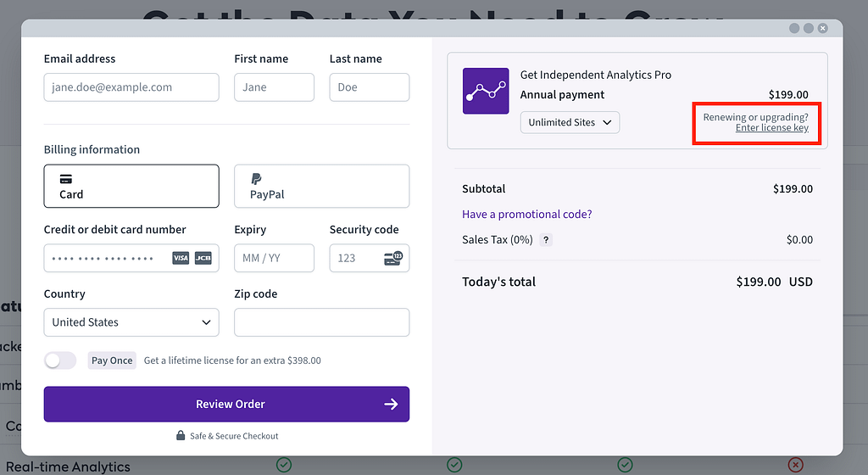Click the JCB card brand icon
The height and width of the screenshot is (475, 868).
click(203, 258)
